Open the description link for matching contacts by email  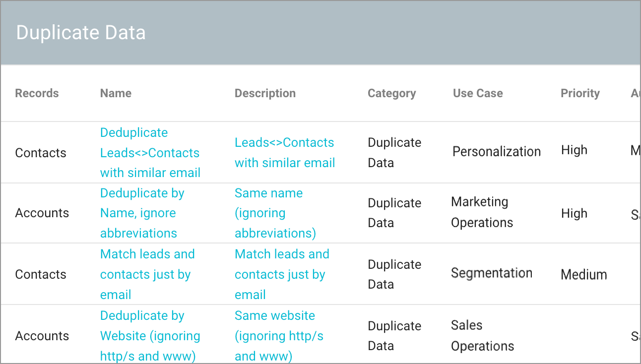click(x=281, y=274)
